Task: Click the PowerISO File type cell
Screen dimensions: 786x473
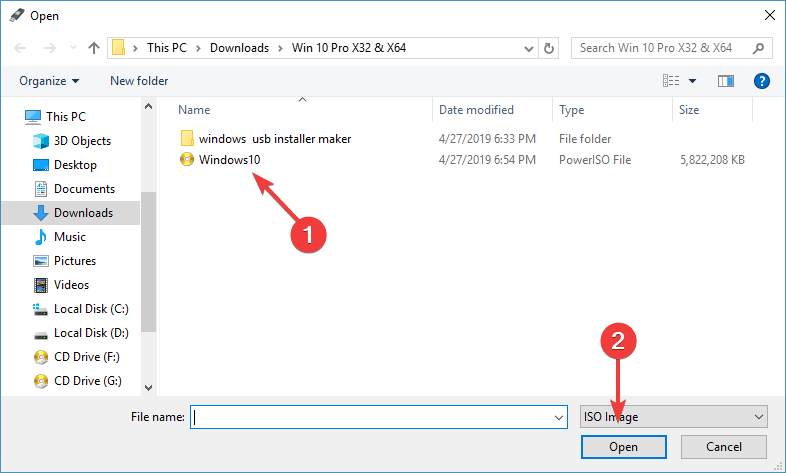Action: (x=595, y=160)
